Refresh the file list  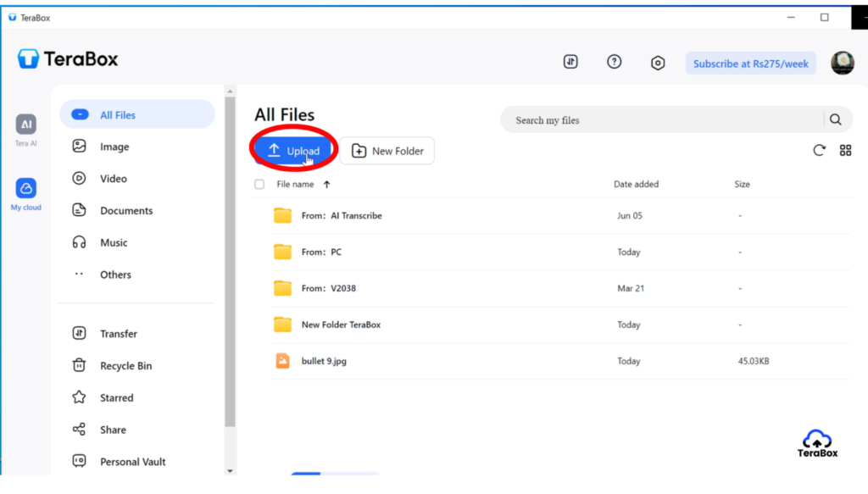(819, 150)
